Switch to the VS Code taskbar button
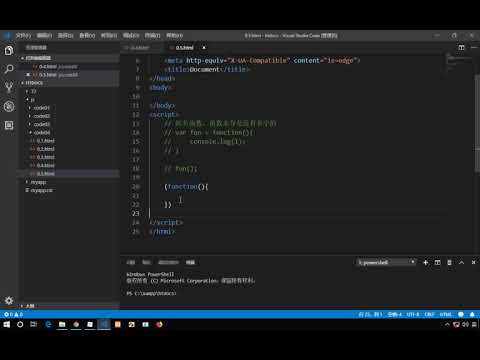The width and height of the screenshot is (480, 360). 104,324
